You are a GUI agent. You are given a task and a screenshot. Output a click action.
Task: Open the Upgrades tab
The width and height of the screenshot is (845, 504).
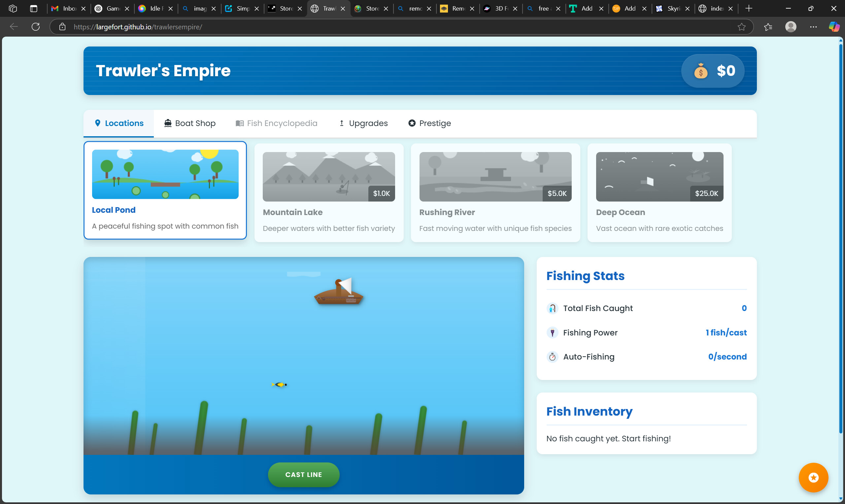click(x=363, y=123)
